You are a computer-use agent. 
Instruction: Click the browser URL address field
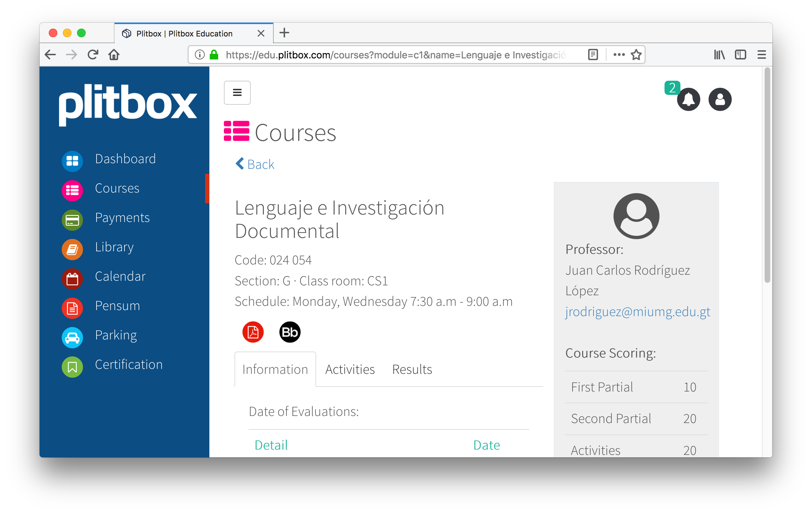395,55
